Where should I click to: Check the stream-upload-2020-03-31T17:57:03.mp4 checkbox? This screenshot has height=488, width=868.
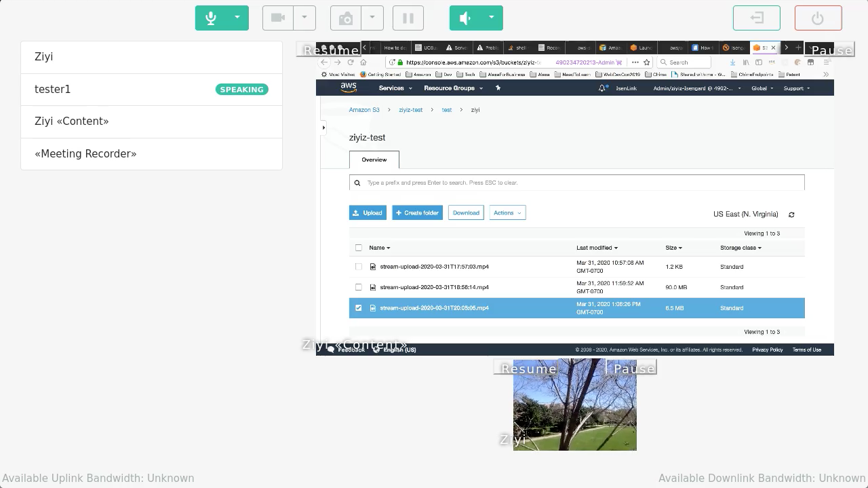pos(359,267)
